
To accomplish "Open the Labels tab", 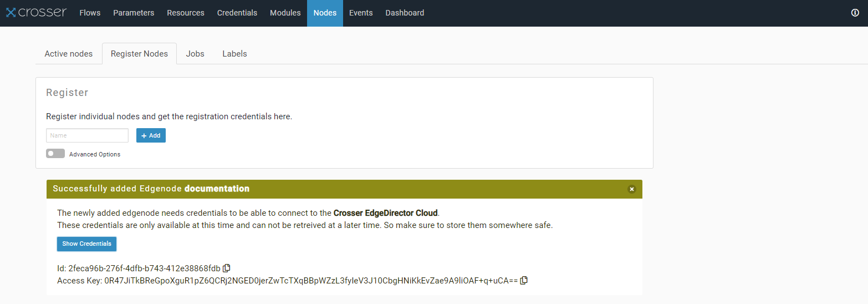I will pos(234,54).
